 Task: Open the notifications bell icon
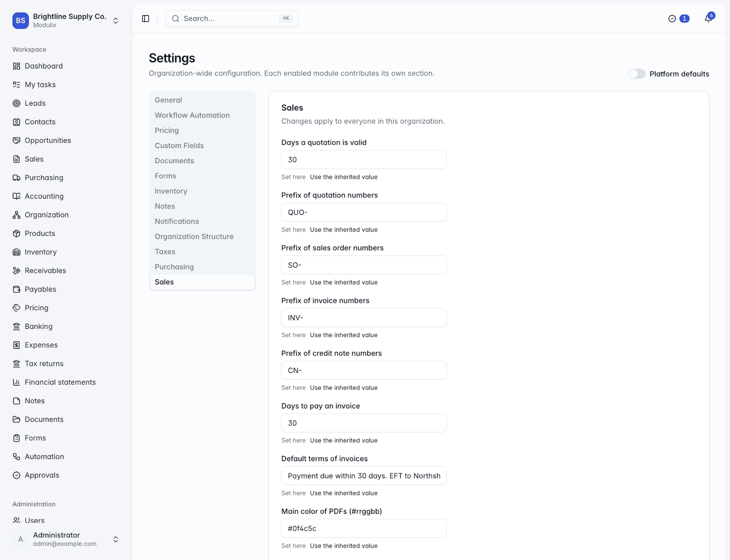coord(708,19)
